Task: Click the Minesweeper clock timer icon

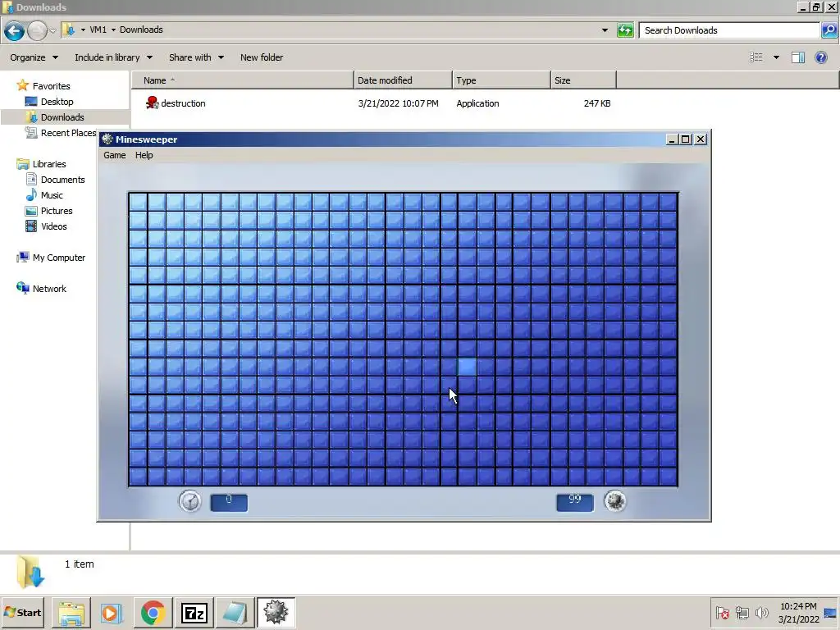Action: (x=189, y=501)
